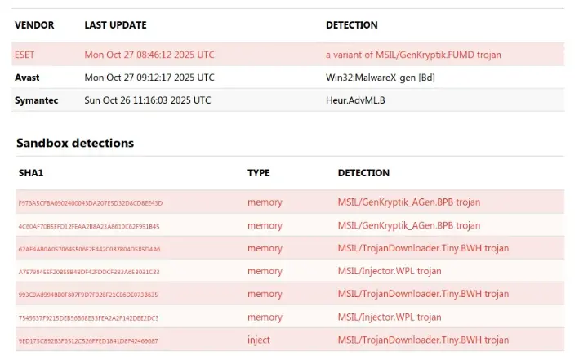588x364 pixels.
Task: Click the TYPE column header in sandbox table
Action: click(x=259, y=173)
